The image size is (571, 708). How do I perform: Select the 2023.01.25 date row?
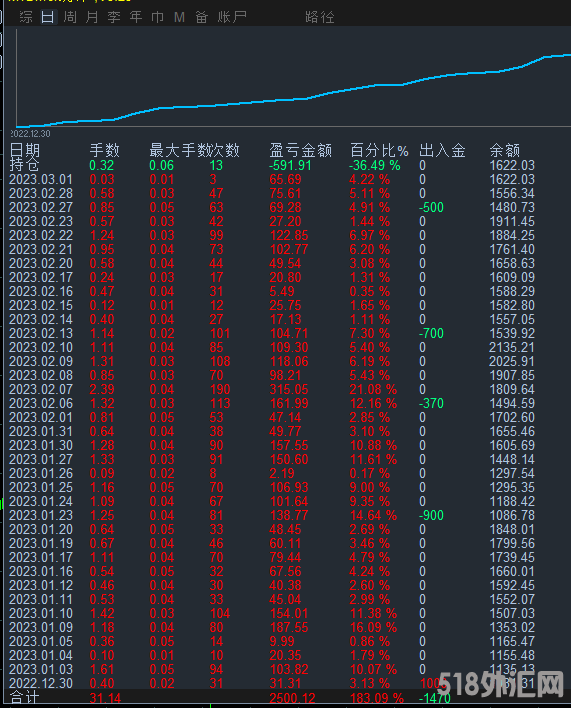[x=41, y=487]
